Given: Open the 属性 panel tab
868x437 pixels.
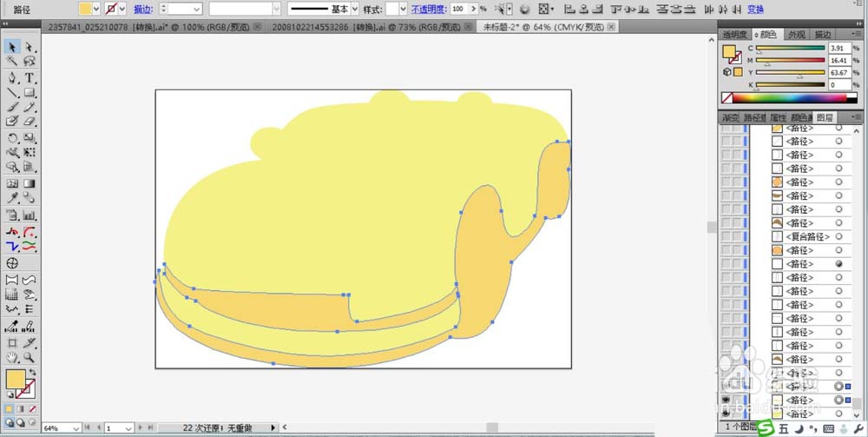Looking at the screenshot, I should pyautogui.click(x=779, y=117).
